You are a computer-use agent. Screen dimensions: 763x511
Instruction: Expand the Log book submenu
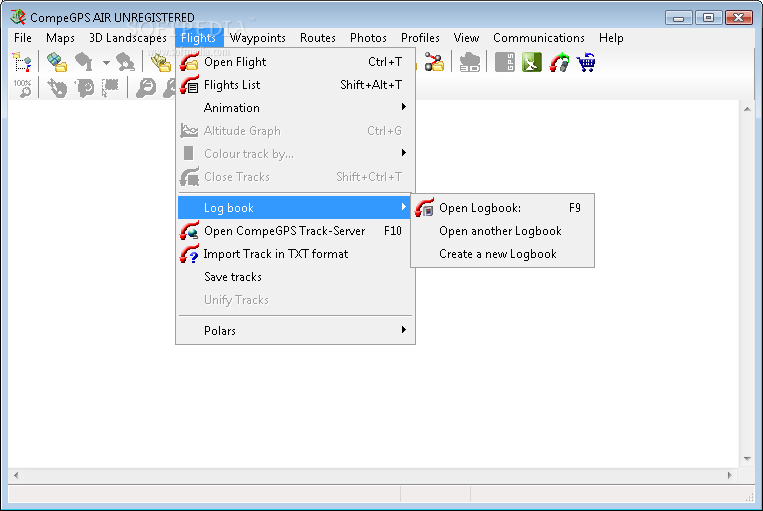coord(403,207)
